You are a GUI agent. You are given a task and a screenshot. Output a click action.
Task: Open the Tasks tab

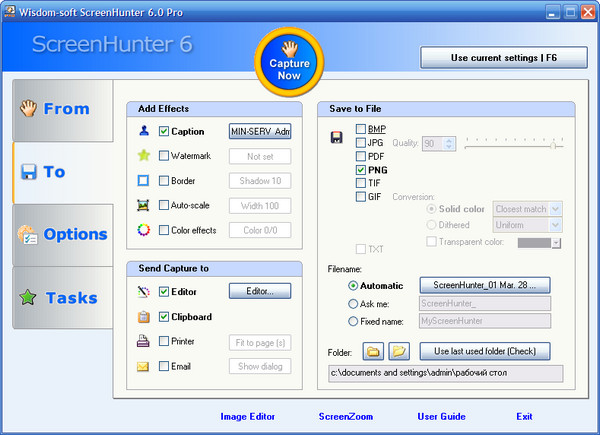pos(62,297)
